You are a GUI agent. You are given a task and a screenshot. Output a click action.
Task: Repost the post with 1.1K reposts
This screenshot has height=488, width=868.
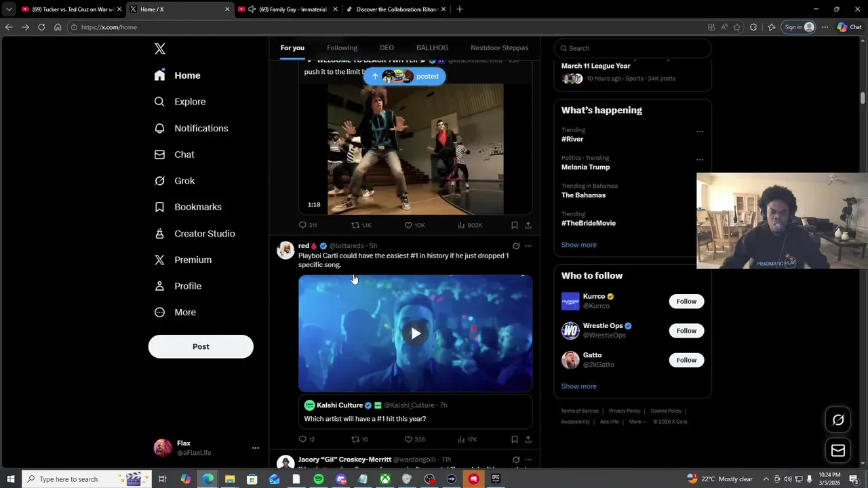pyautogui.click(x=361, y=225)
